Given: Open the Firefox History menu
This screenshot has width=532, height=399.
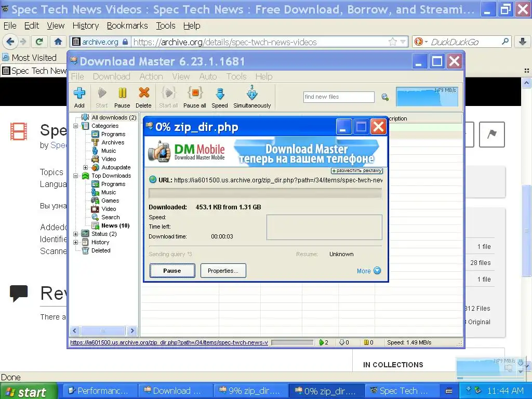Looking at the screenshot, I should (x=86, y=26).
